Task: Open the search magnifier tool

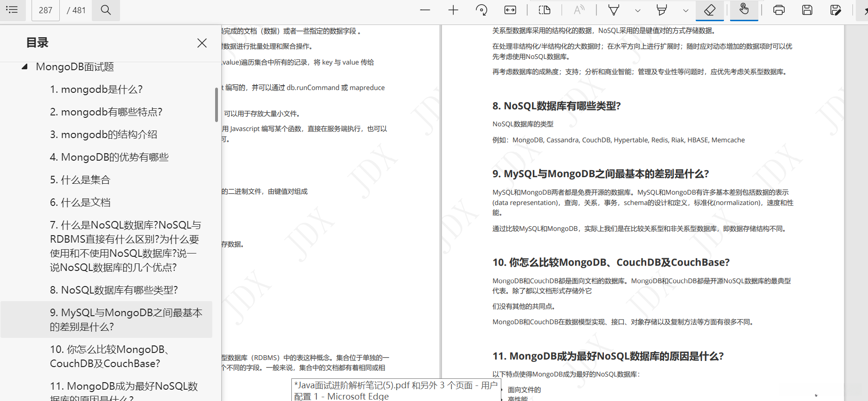Action: [106, 10]
